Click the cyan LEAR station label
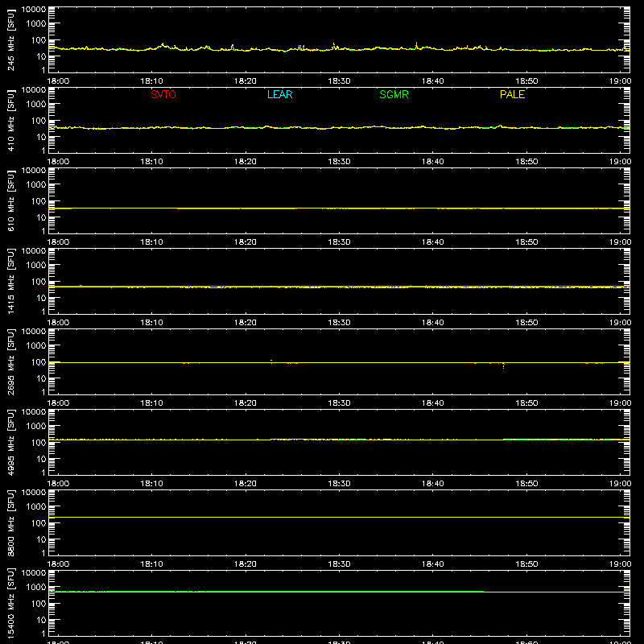The height and width of the screenshot is (644, 644). coord(279,94)
